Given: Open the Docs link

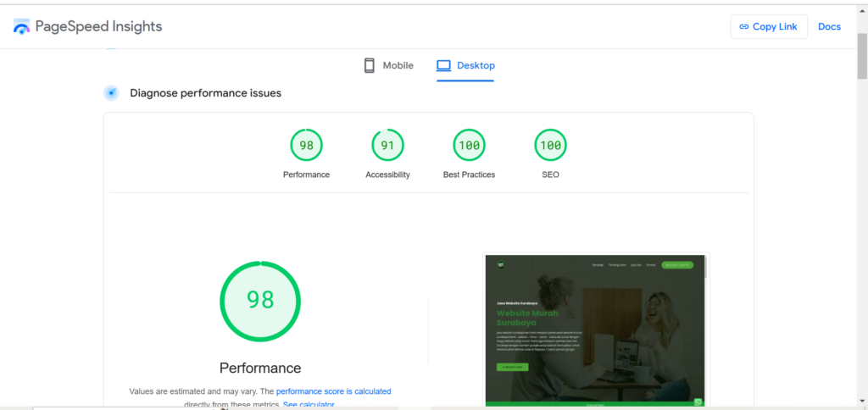Looking at the screenshot, I should point(829,26).
